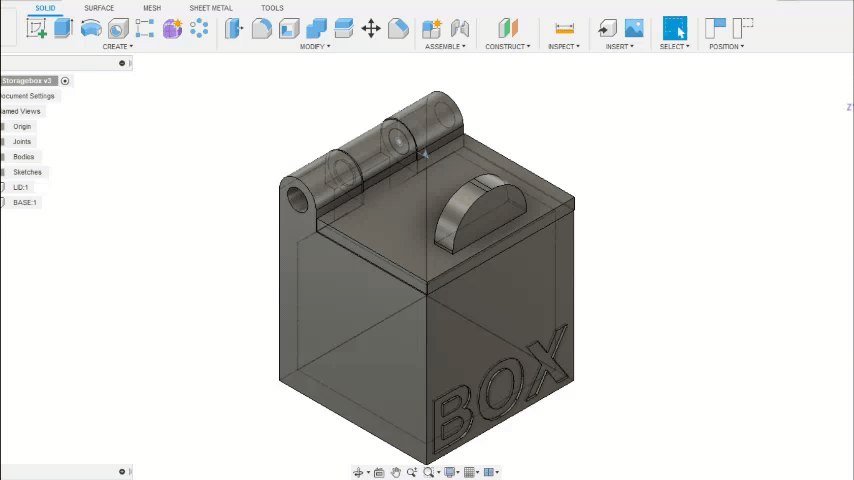The image size is (854, 480).
Task: Select the Extrude tool
Action: (63, 28)
